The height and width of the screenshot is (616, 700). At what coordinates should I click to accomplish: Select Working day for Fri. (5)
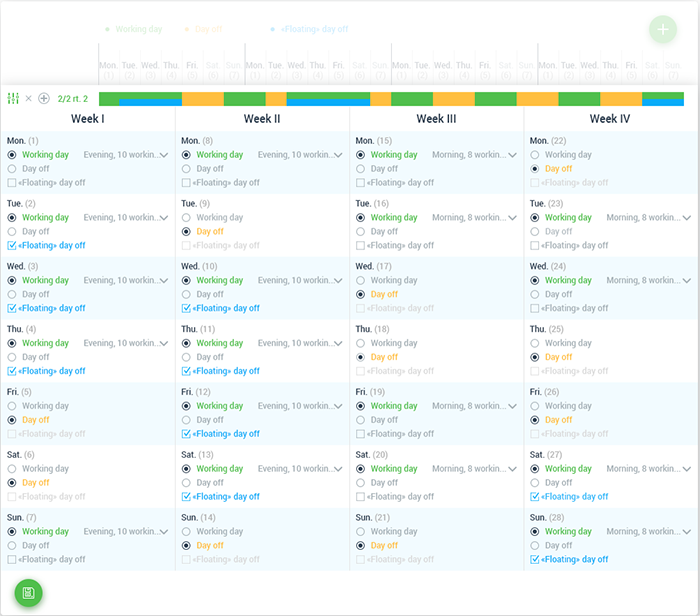[12, 406]
